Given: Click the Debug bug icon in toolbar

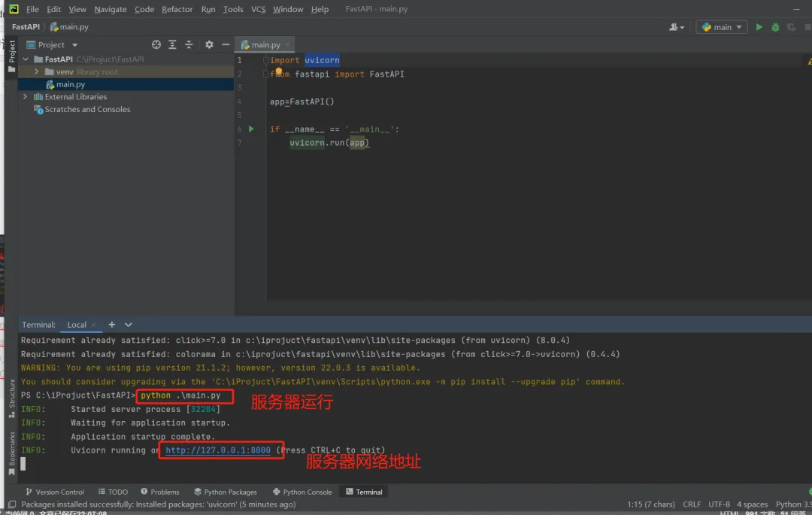Looking at the screenshot, I should (775, 27).
